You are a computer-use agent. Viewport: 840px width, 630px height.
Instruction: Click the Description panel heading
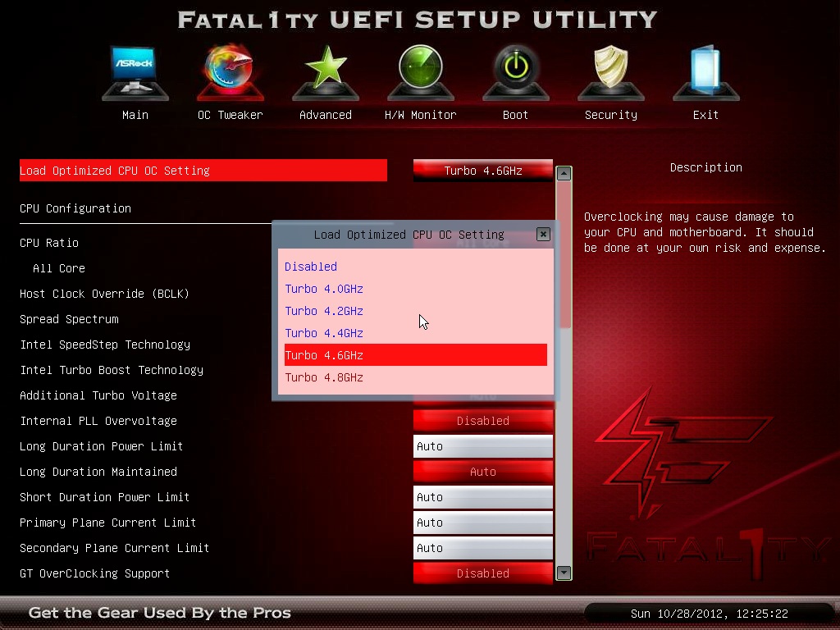(x=706, y=167)
